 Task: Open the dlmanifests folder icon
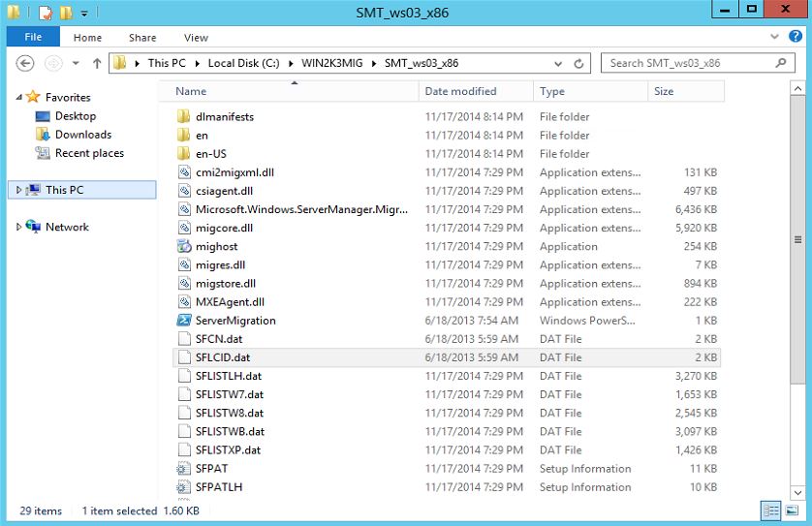point(183,116)
